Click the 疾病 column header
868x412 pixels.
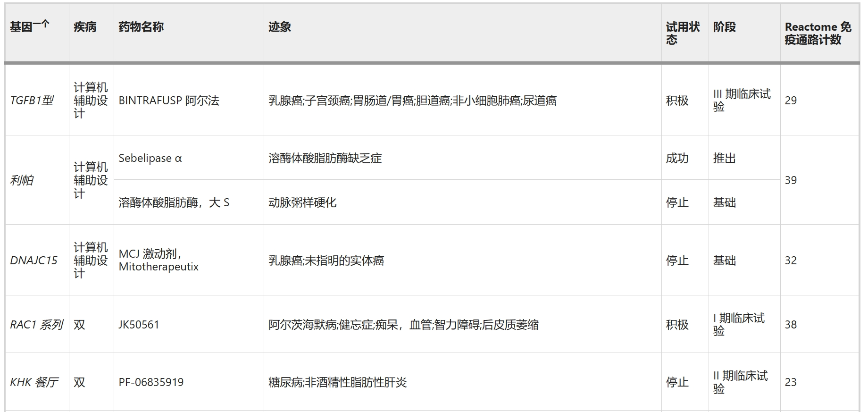click(85, 27)
